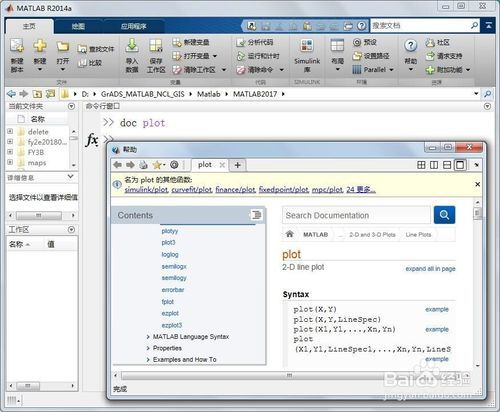Click the Search Documentation input field
The width and height of the screenshot is (500, 412).
click(356, 215)
